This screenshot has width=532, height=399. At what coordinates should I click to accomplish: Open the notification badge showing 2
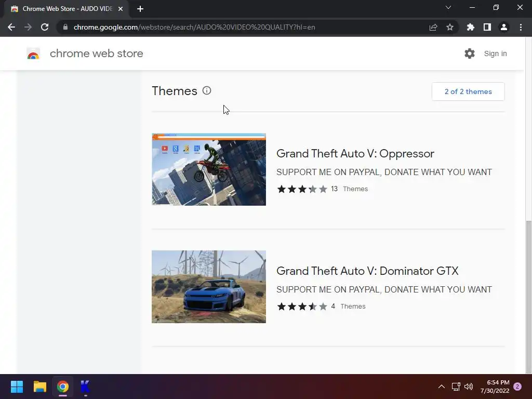tap(517, 387)
